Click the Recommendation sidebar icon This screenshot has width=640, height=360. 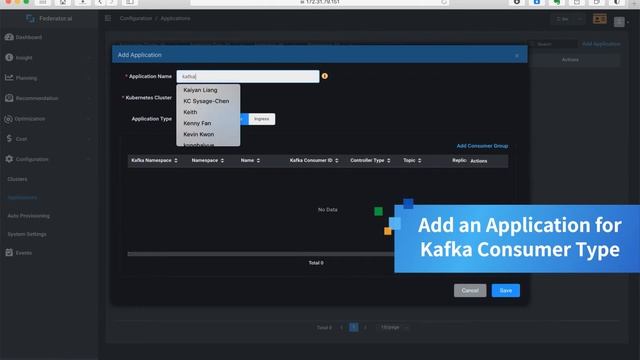9,98
